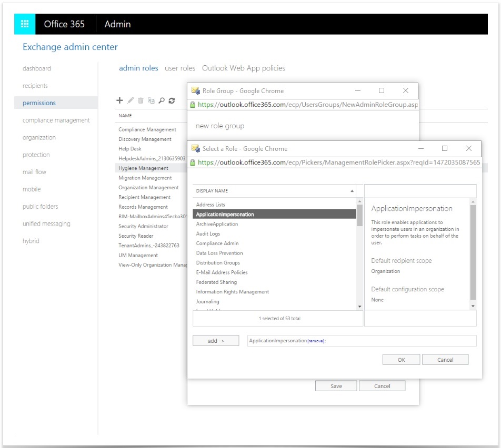501x448 pixels.
Task: Click the selected roles input field
Action: [362, 341]
